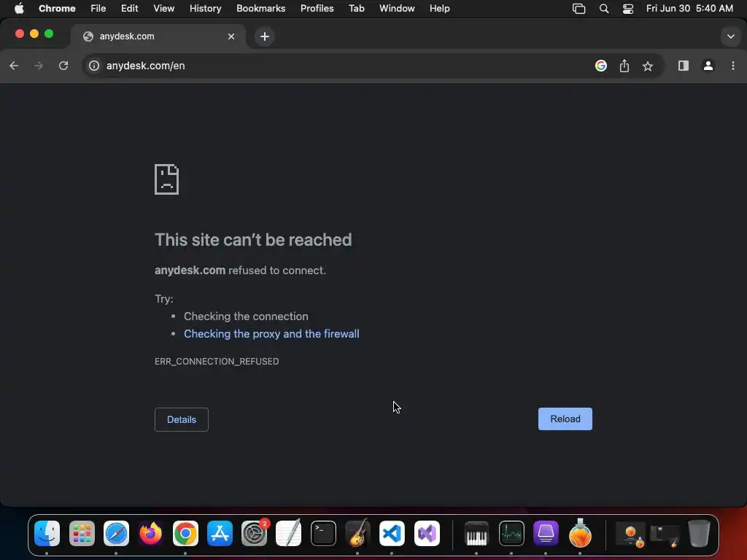Open Checking the proxy and firewall link
Viewport: 747px width, 560px height.
click(271, 334)
